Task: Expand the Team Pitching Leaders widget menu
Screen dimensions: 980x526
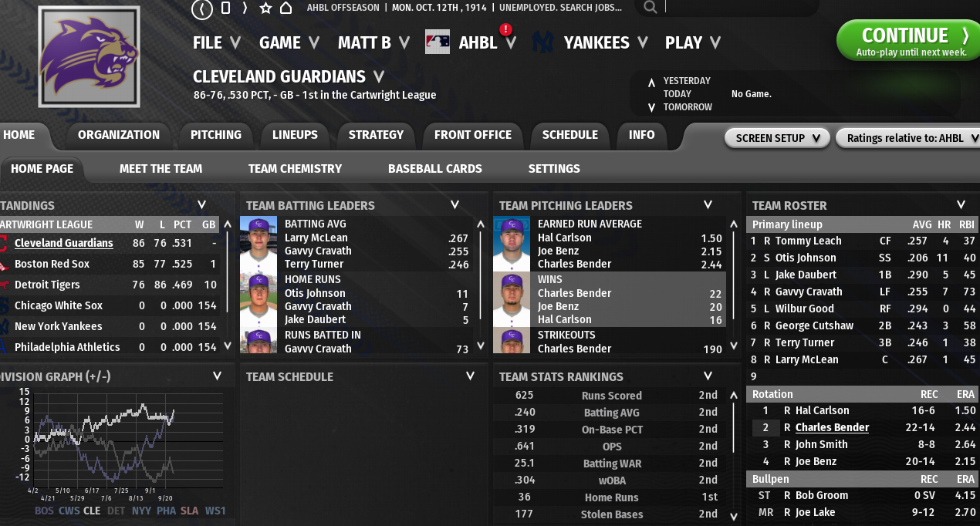Action: tap(708, 205)
